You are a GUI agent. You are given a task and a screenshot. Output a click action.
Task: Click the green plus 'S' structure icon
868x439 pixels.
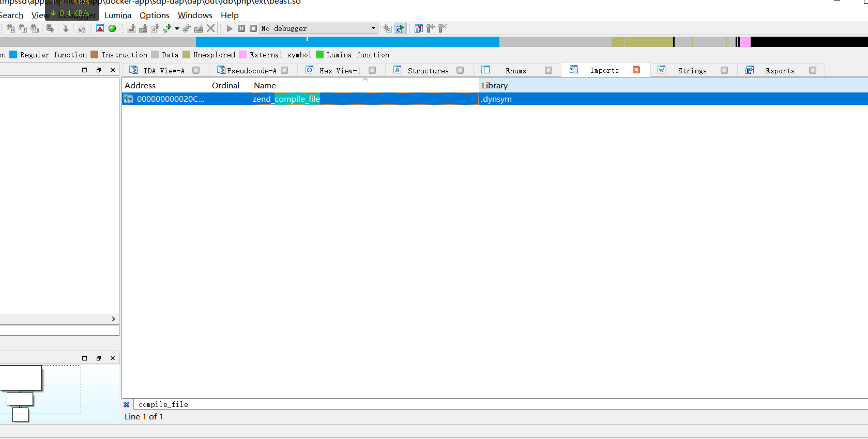(x=166, y=28)
